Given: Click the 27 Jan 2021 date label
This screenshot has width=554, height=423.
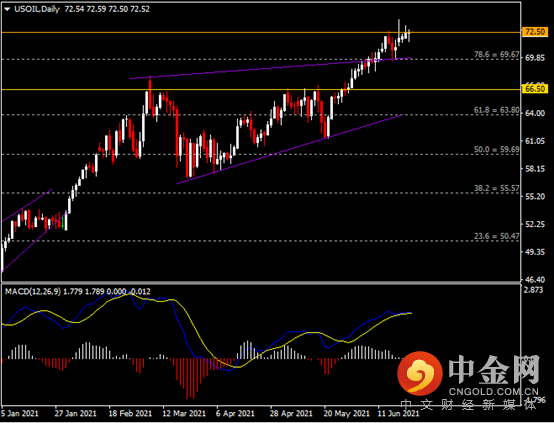Looking at the screenshot, I should (x=75, y=413).
